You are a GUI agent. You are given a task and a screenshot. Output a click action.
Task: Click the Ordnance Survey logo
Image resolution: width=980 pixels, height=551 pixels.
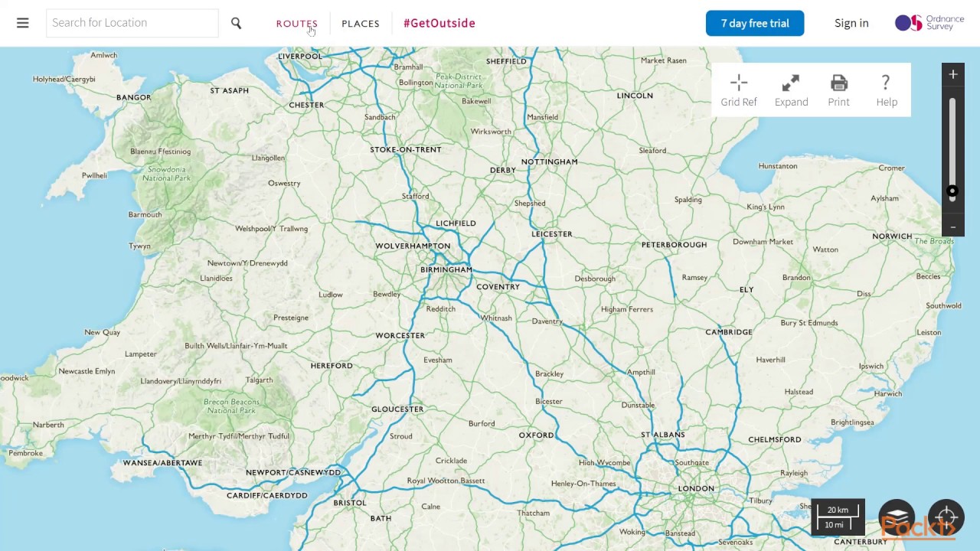[x=929, y=23]
